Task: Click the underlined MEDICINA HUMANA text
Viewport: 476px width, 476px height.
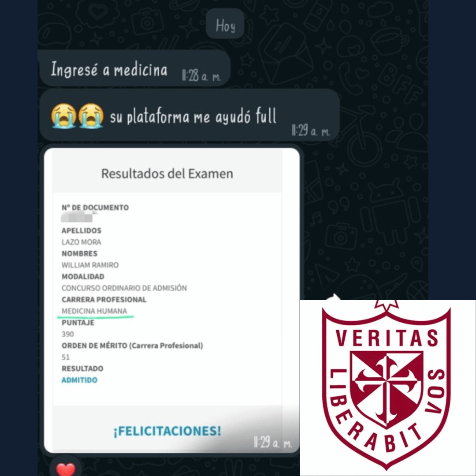Action: click(94, 311)
